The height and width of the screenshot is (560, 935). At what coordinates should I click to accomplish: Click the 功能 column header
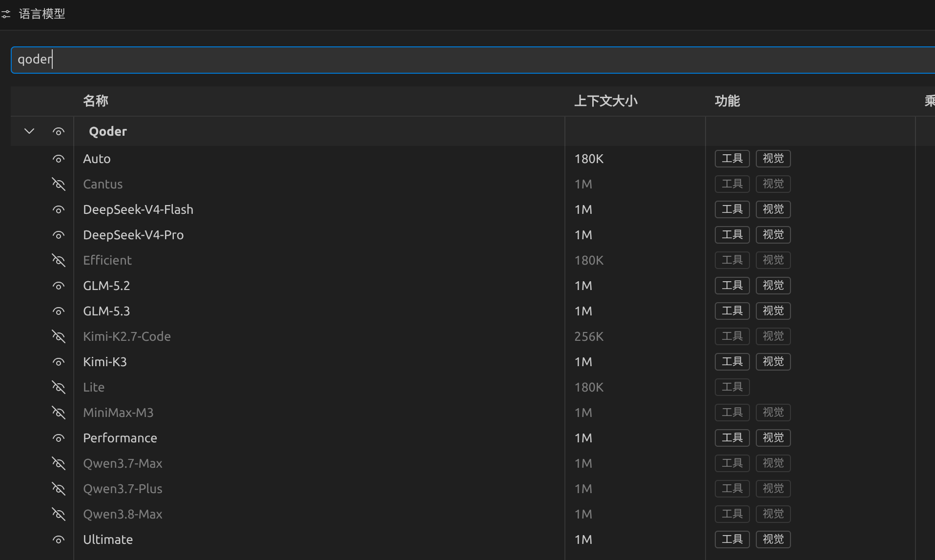coord(727,101)
